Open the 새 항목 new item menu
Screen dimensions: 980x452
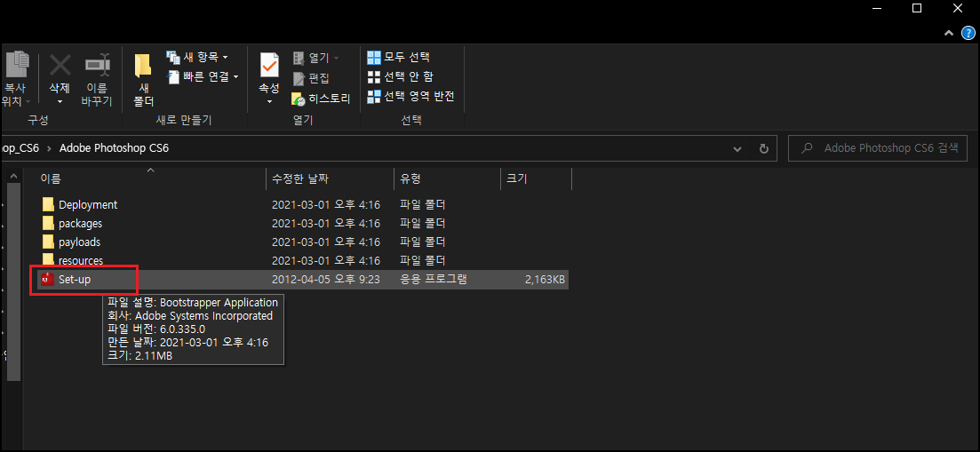(197, 58)
